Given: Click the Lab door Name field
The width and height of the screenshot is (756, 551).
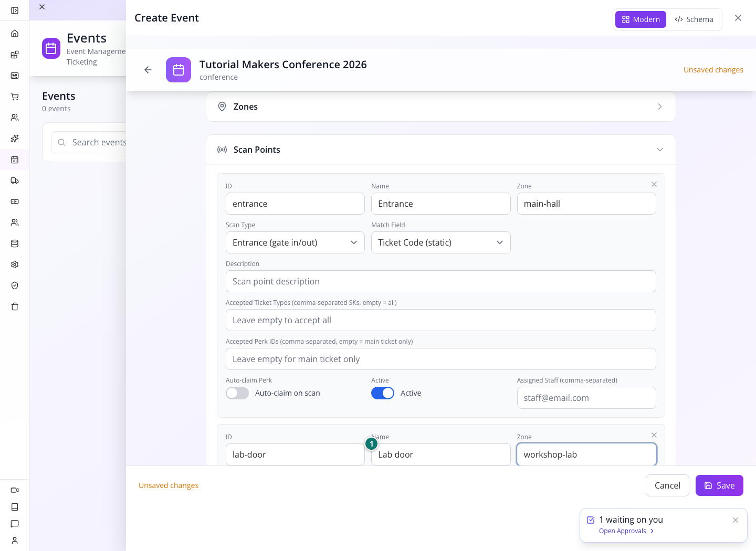Looking at the screenshot, I should tap(440, 454).
